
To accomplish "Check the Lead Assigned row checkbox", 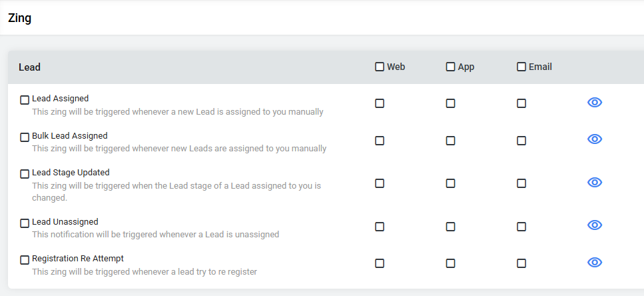I will (25, 100).
